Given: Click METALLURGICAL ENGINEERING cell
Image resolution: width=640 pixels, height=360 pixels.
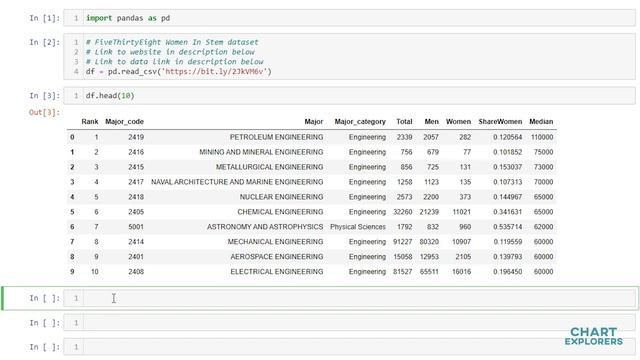Looking at the screenshot, I should pyautogui.click(x=269, y=167).
